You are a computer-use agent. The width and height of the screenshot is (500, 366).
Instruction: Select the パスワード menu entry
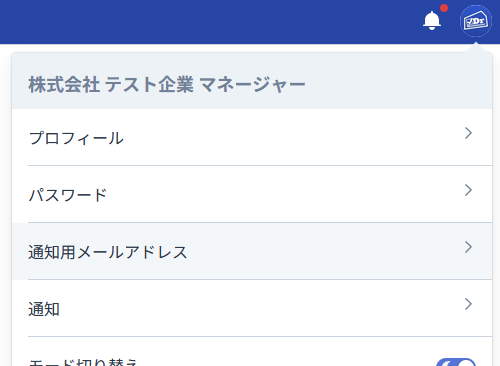68,195
